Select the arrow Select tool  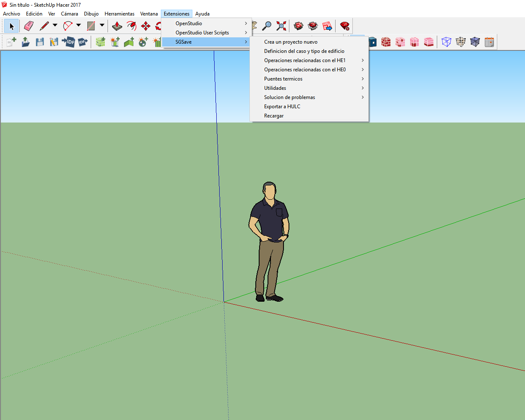click(x=11, y=26)
